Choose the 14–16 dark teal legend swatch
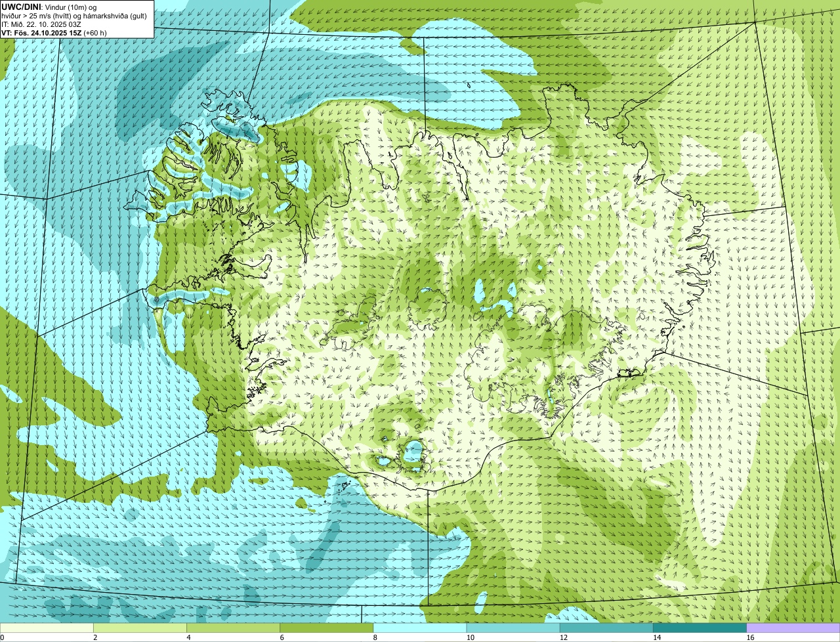 point(700,628)
